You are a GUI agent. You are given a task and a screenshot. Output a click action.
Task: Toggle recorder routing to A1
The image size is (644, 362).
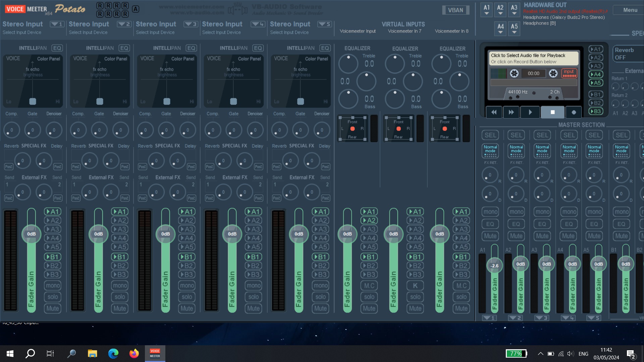click(x=595, y=49)
